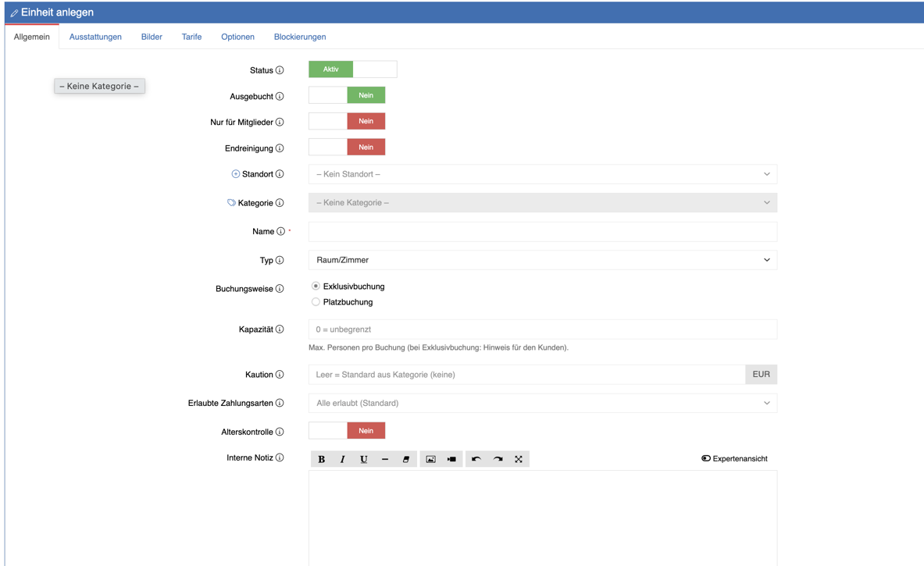Toggle the Endreinigung switch
The height and width of the screenshot is (566, 924).
(347, 148)
